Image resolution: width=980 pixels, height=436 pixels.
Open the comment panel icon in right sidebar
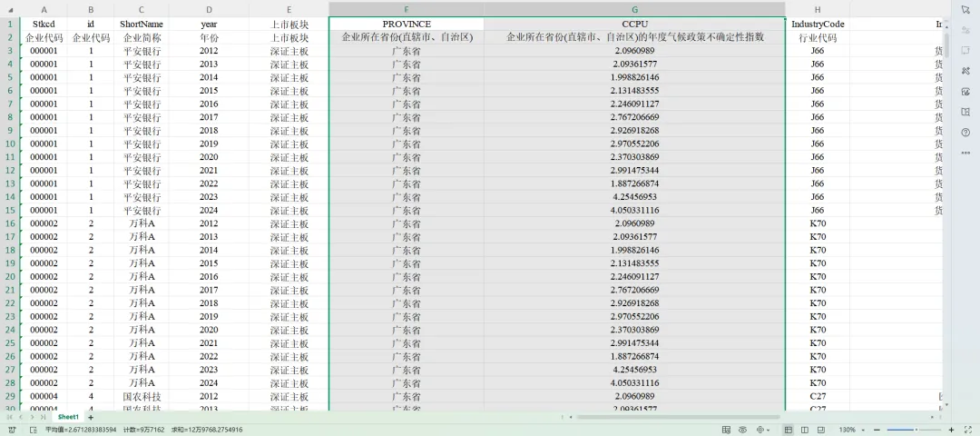[x=965, y=50]
